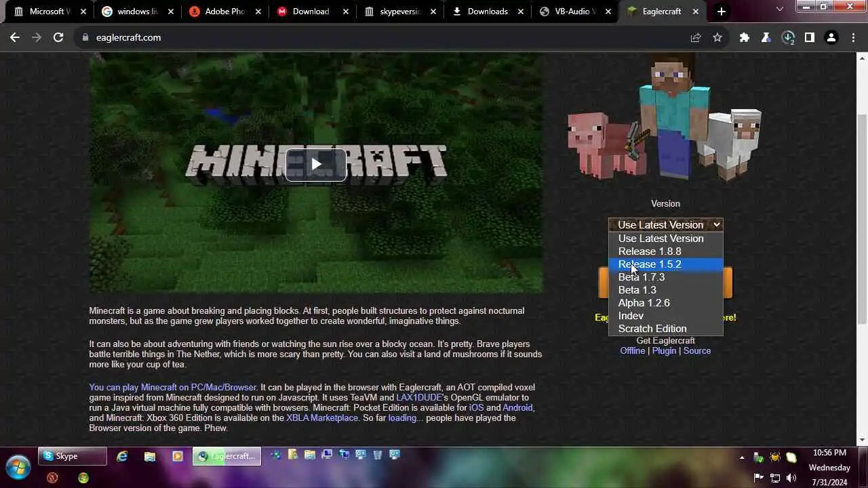Screen dimensions: 868x488
Task: Click the yellow bug tray icon
Action: pos(775,457)
